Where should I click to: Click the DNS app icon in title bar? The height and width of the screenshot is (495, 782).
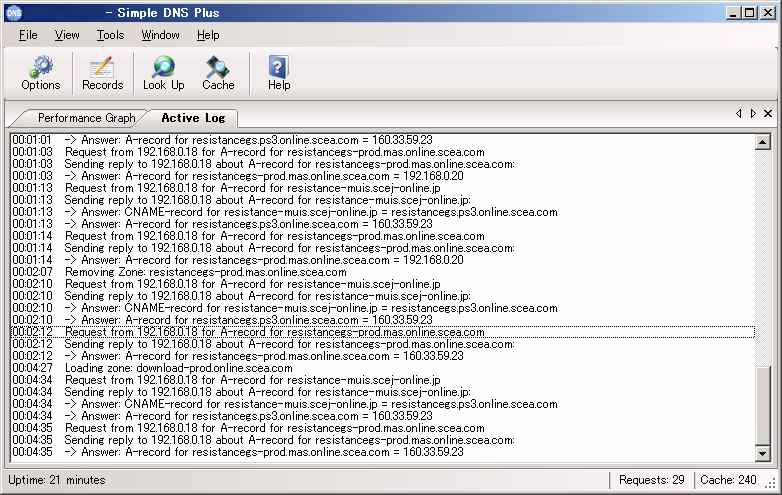click(x=15, y=13)
